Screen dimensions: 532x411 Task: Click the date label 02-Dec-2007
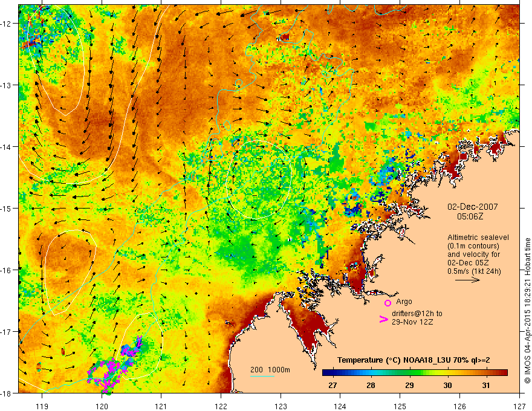(x=472, y=207)
